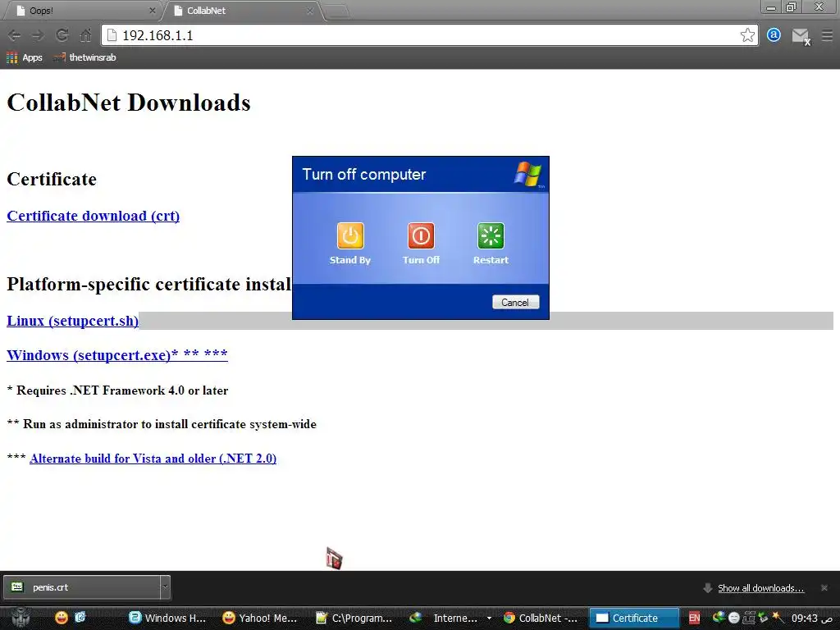Open the Chrome menu (three lines)
Viewport: 840px width, 630px height.
pyautogui.click(x=827, y=35)
